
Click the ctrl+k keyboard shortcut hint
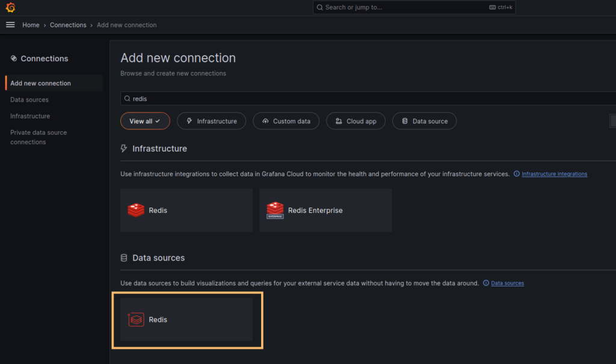click(500, 7)
